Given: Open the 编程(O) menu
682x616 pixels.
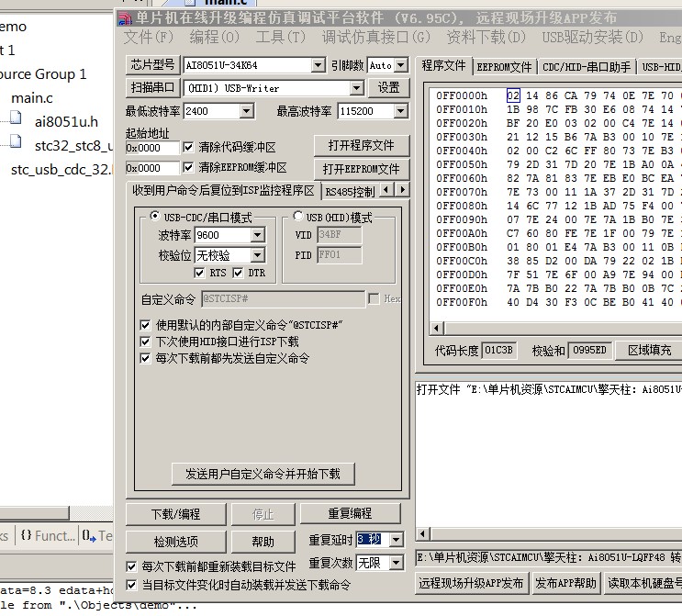Looking at the screenshot, I should (215, 38).
